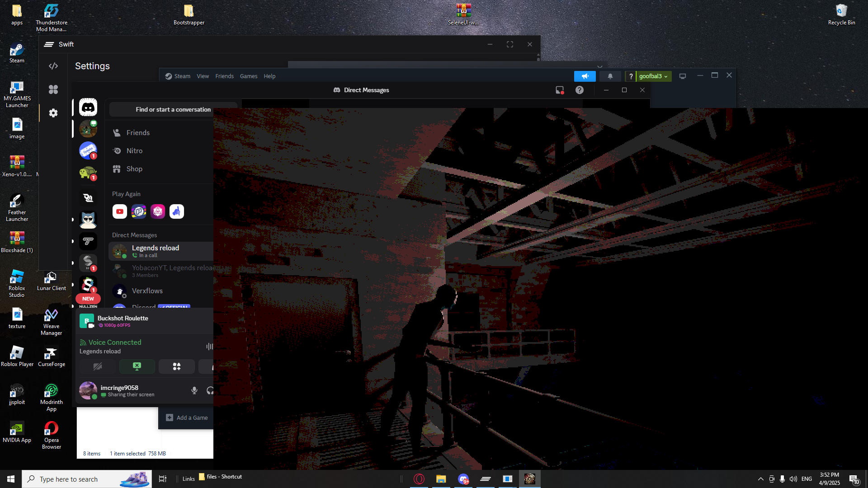The image size is (868, 488).
Task: Open File Explorer from the taskbar
Action: coord(441,479)
